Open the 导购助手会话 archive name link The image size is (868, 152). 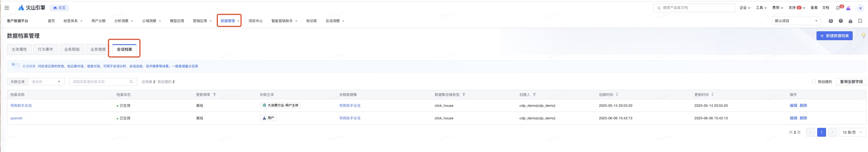pyautogui.click(x=21, y=106)
